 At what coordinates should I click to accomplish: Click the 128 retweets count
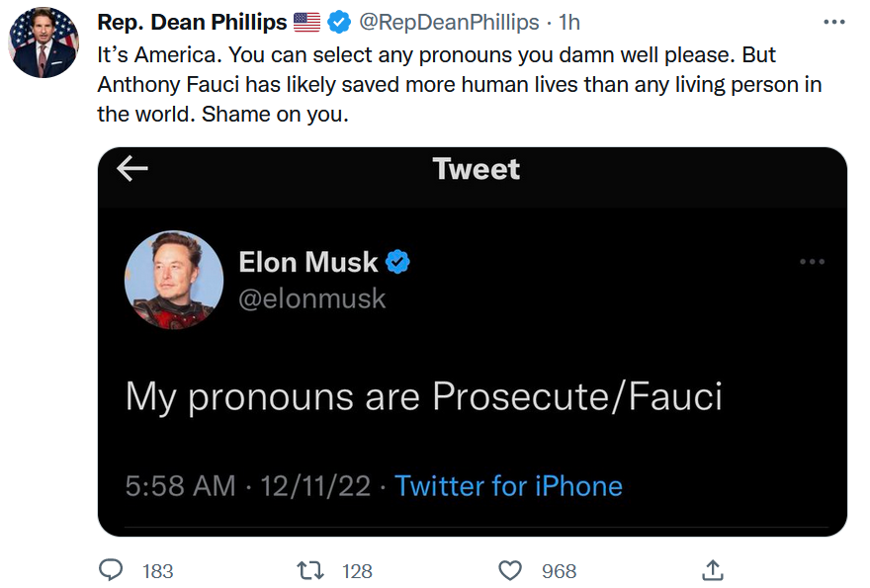click(x=357, y=571)
